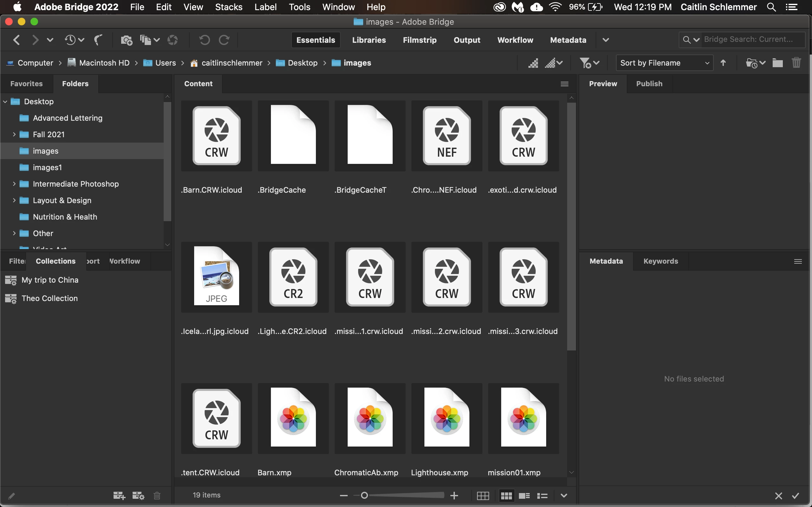
Task: Switch to Filmstrip workspace
Action: (x=419, y=40)
